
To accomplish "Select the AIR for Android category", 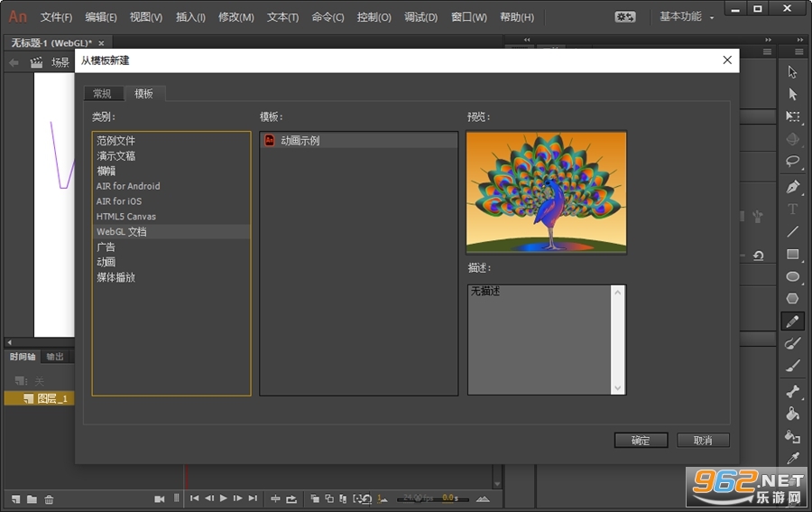I will (x=171, y=186).
